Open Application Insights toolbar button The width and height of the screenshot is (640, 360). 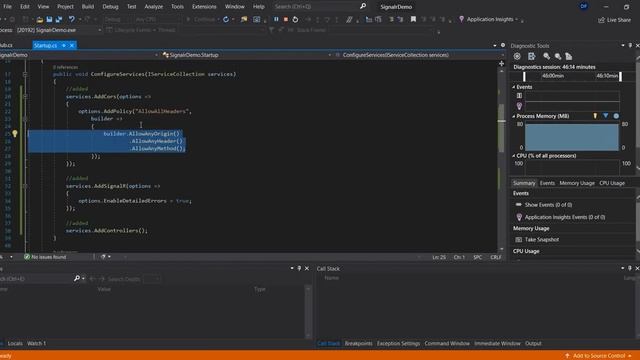coord(489,19)
